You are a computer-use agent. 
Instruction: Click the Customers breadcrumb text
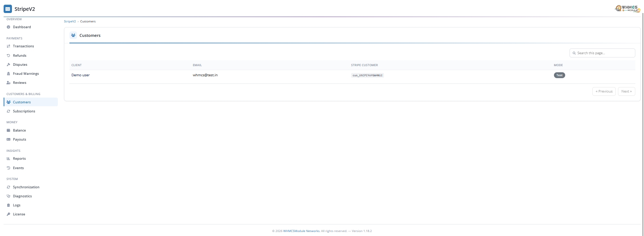[88, 21]
